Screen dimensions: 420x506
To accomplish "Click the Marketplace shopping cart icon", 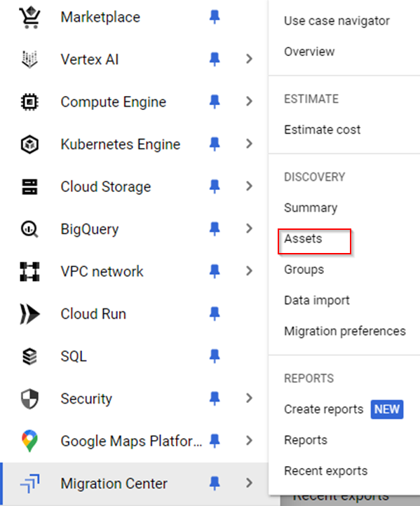I will click(x=29, y=17).
